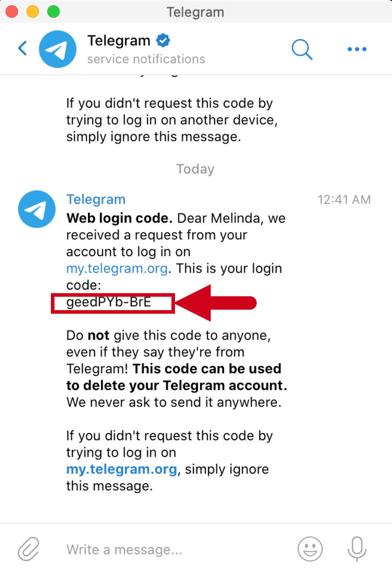Click the green macOS fullscreen button
The height and width of the screenshot is (572, 392).
pos(54,12)
